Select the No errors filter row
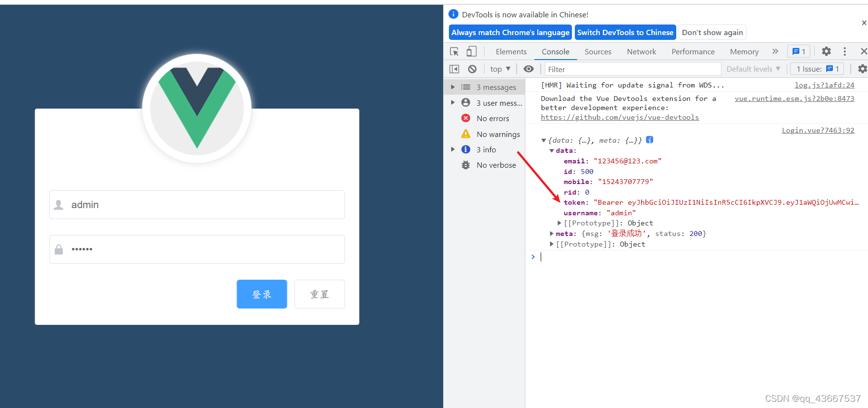The width and height of the screenshot is (868, 408). pyautogui.click(x=484, y=118)
